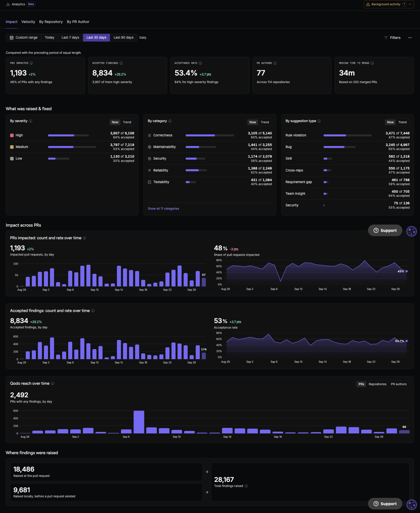
Task: Click the Security shield icon in By category
Action: [150, 158]
